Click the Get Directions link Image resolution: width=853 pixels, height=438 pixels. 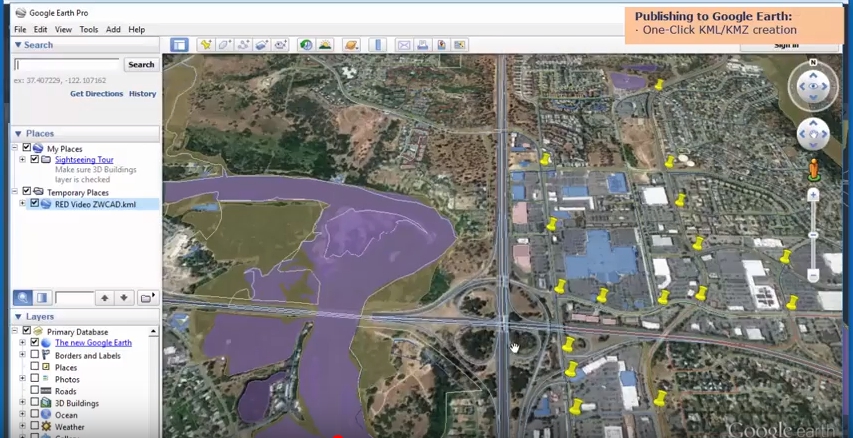click(97, 94)
